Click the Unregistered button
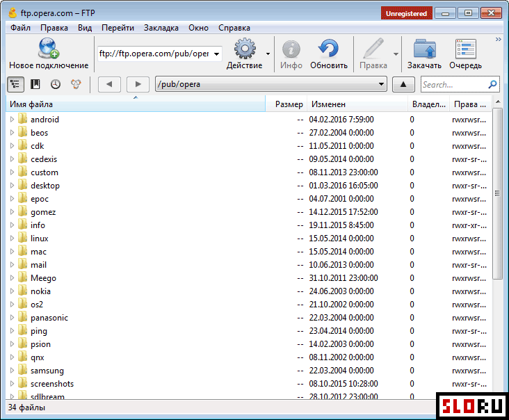509x420 pixels. tap(406, 13)
